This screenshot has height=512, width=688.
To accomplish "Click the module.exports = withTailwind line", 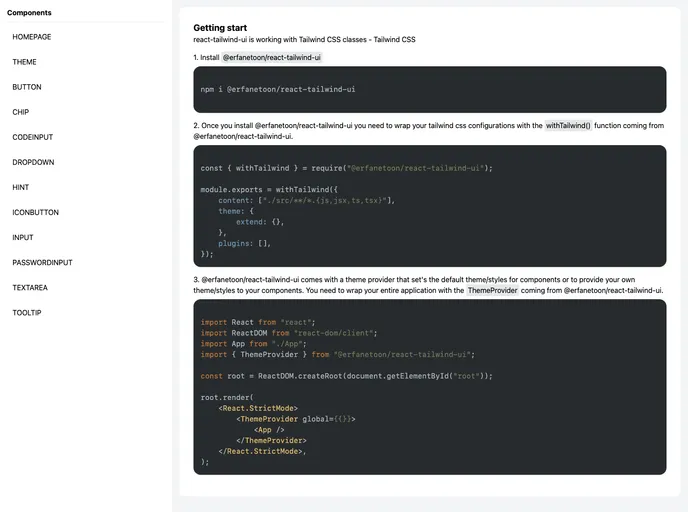I will (x=269, y=190).
